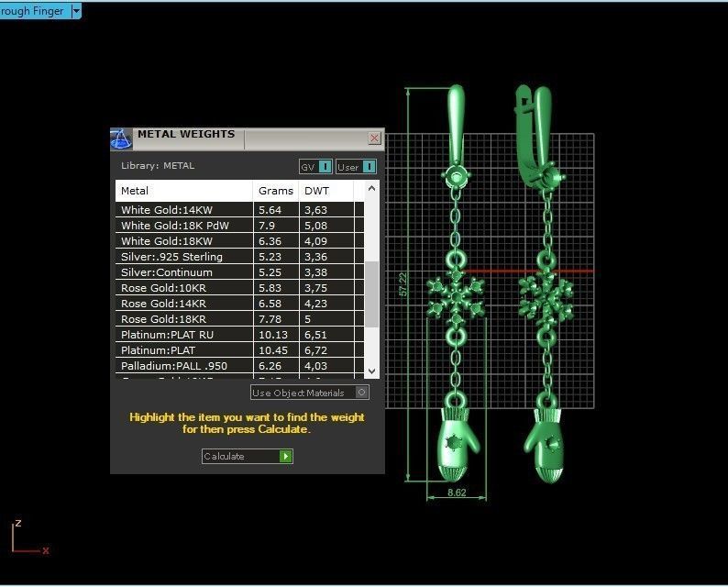
Task: Select the side-view mitten pendant model
Action: coord(546,445)
